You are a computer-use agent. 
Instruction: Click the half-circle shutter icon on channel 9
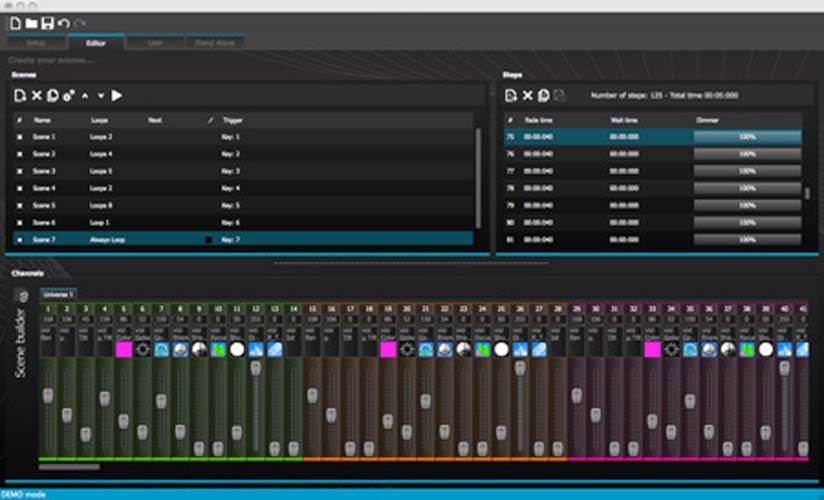199,350
